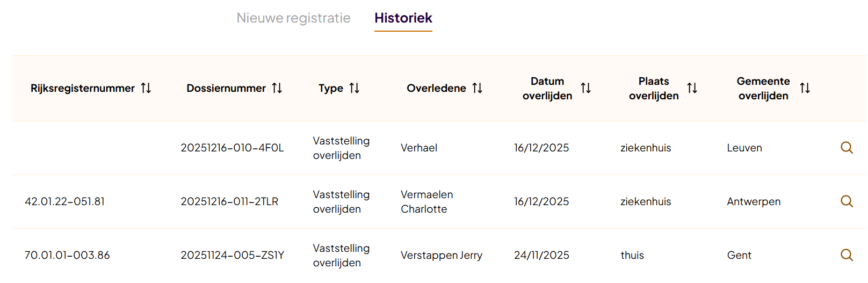View details magnifier for Vermaelen Charlotte
This screenshot has width=868, height=283.
[x=847, y=201]
